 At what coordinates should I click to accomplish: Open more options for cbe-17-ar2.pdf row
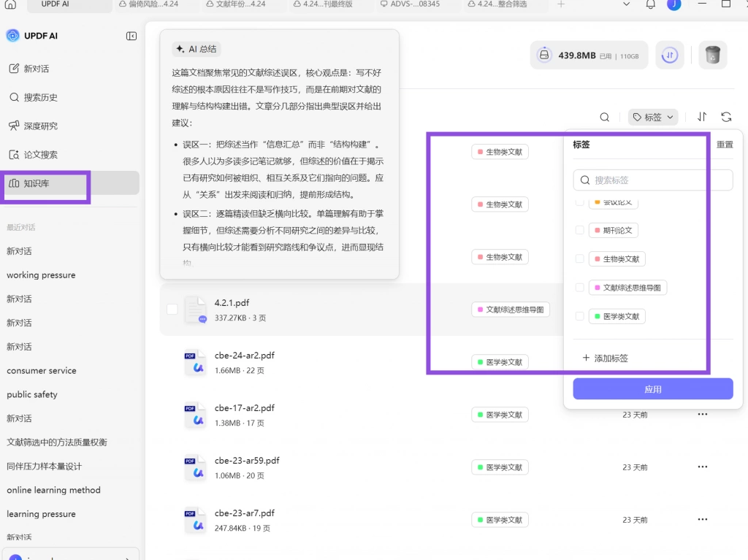tap(702, 414)
